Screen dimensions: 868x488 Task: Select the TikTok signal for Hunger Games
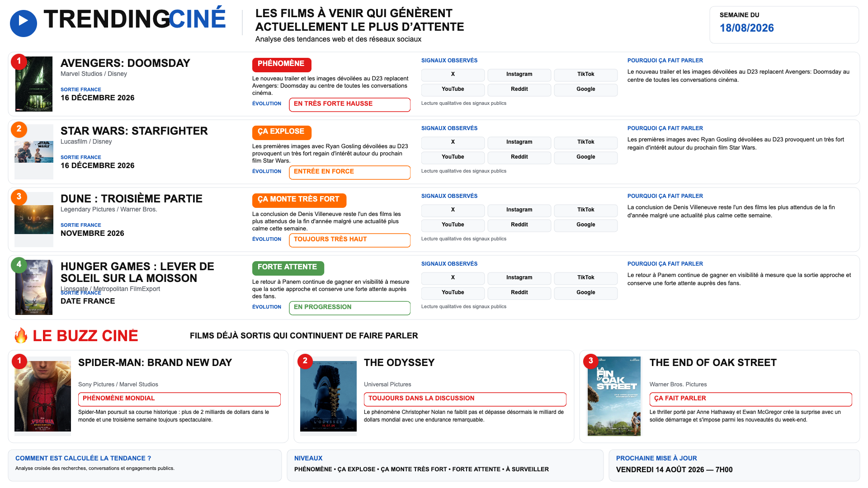click(x=586, y=278)
